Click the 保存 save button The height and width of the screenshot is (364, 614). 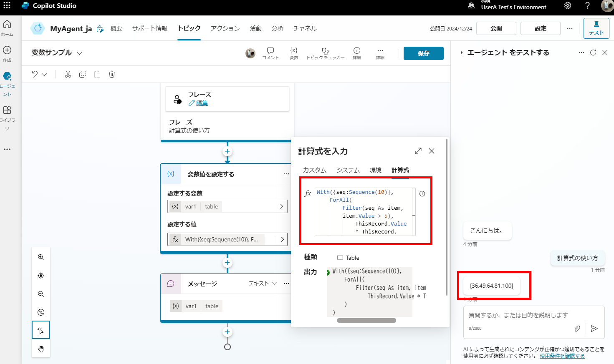coord(423,53)
